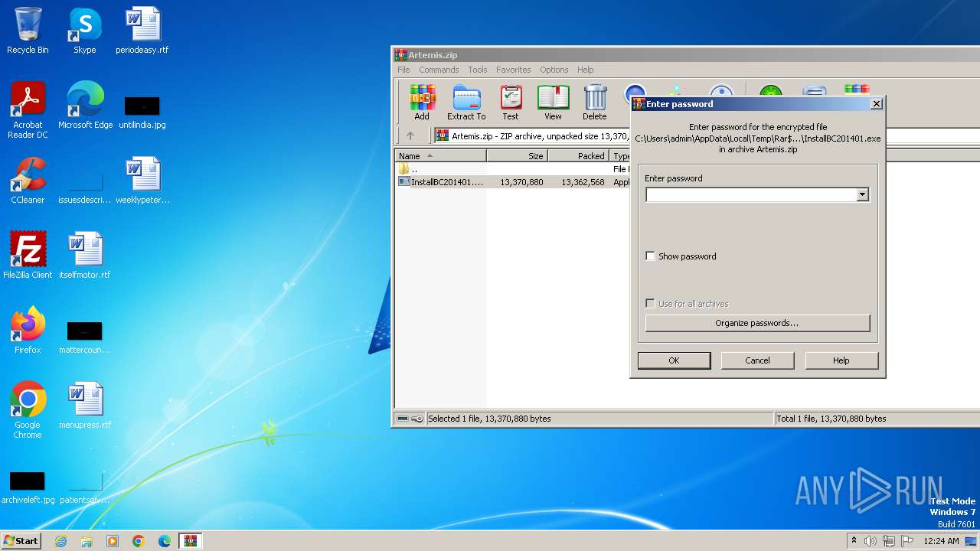Click the Delete toolbar icon in WinRAR
The width and height of the screenshot is (980, 551).
click(x=594, y=103)
